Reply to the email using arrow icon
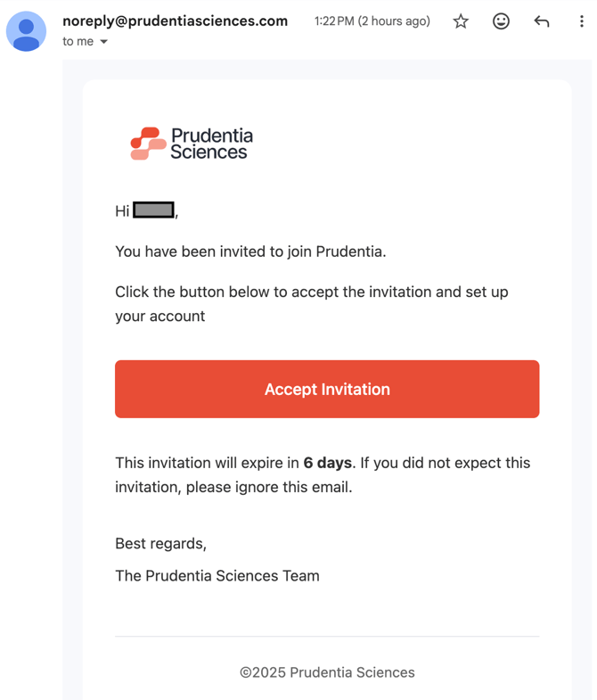 click(542, 21)
